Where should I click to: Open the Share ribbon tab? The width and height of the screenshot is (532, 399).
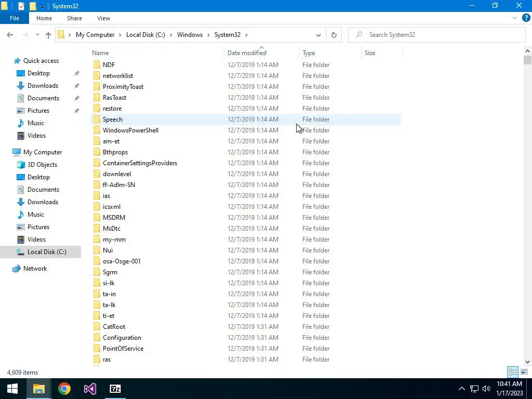coord(74,18)
